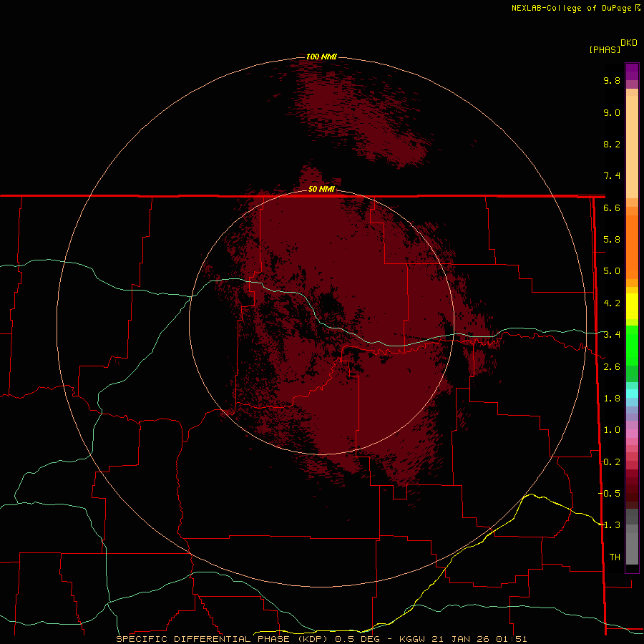This screenshot has width=644, height=644.
Task: Click the 50 NMI range ring label
Action: point(321,189)
